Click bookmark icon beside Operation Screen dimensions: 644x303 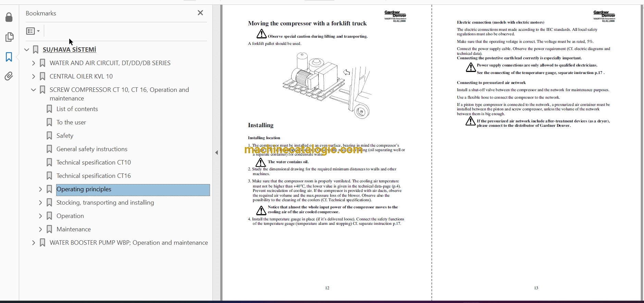click(x=49, y=216)
